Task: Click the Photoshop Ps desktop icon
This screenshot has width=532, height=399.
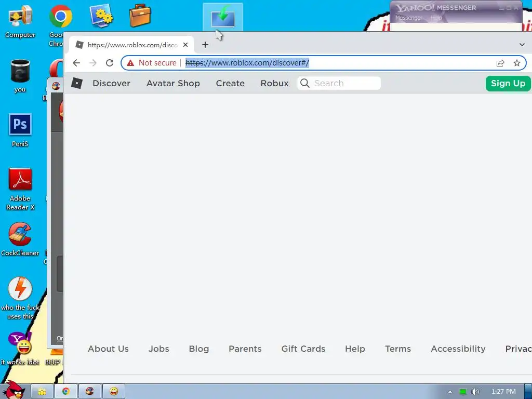Action: (x=20, y=124)
